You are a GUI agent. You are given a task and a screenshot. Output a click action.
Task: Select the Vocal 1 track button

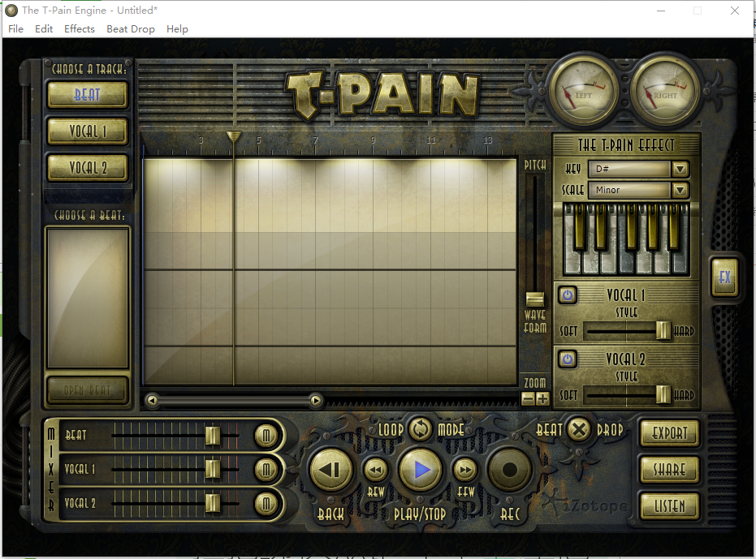coord(88,131)
